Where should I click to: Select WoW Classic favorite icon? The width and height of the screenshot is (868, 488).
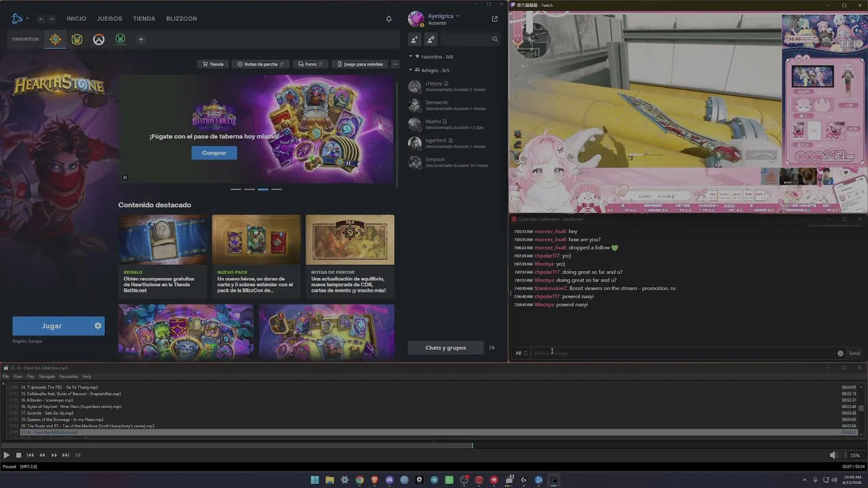click(120, 39)
